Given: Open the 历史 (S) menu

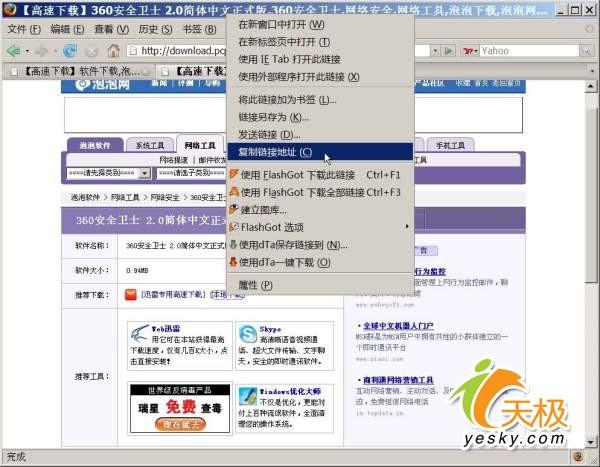Looking at the screenshot, I should pos(155,29).
